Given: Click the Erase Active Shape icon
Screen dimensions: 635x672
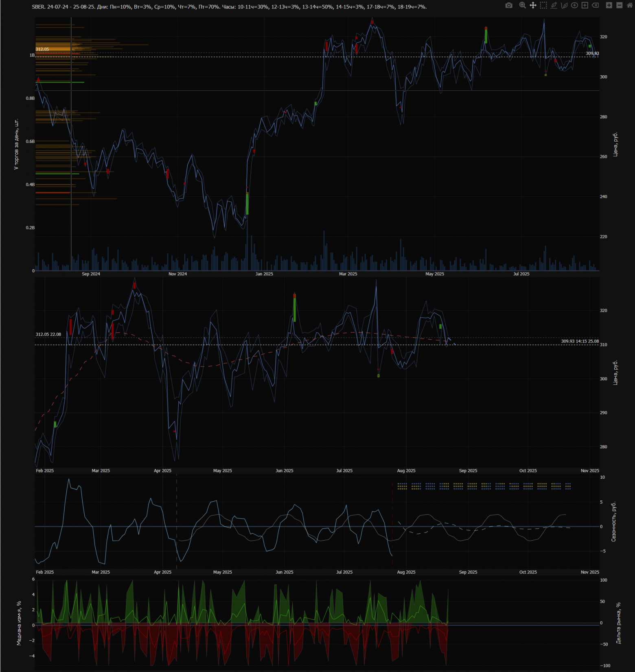Looking at the screenshot, I should click(595, 5).
